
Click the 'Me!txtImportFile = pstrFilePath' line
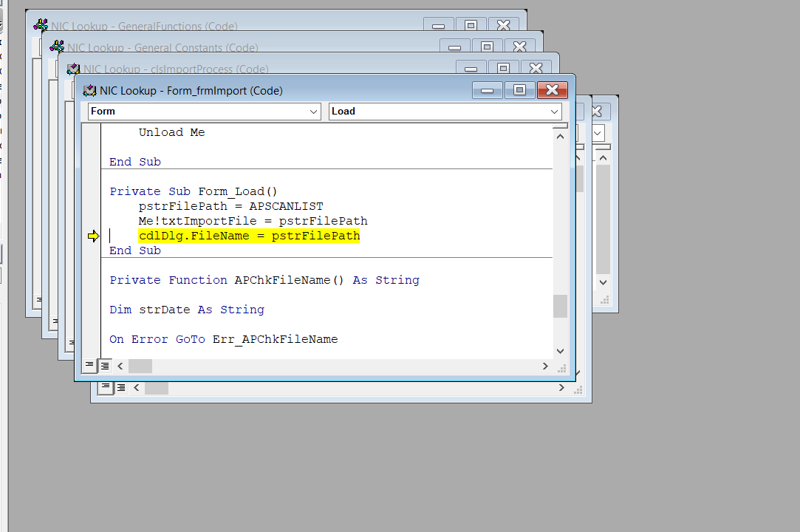coord(253,221)
